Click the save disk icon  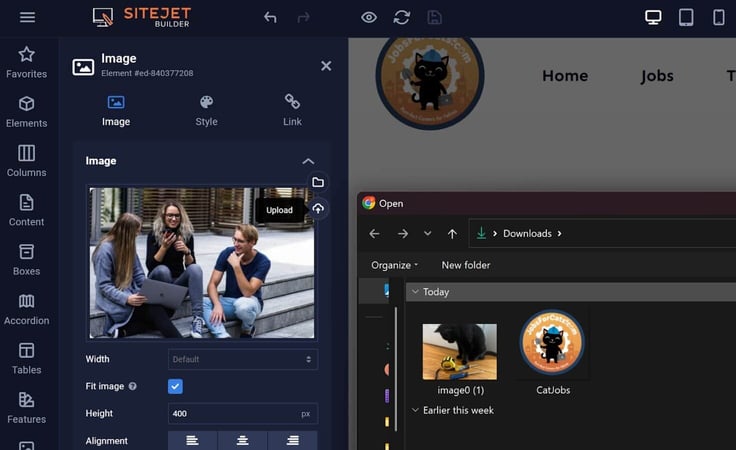point(435,18)
